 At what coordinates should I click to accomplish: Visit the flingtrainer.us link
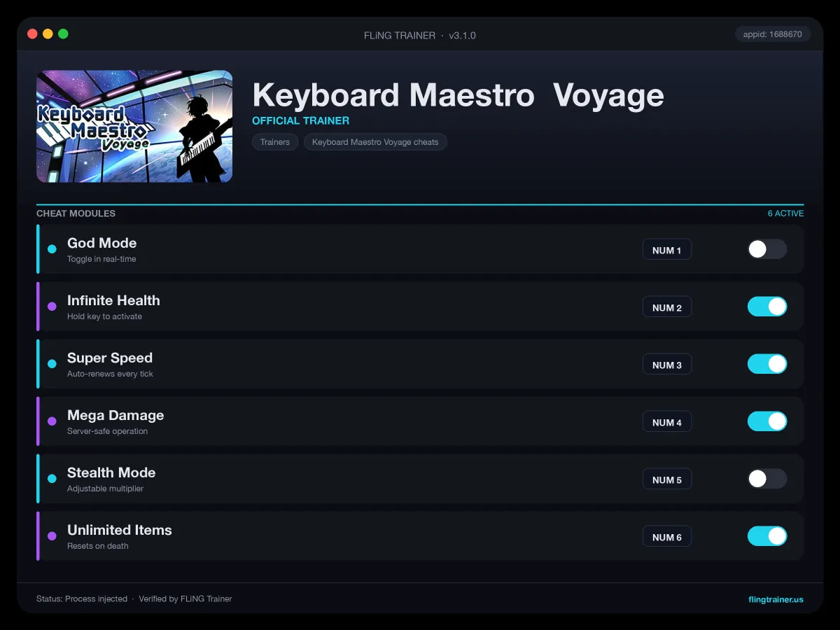point(776,599)
